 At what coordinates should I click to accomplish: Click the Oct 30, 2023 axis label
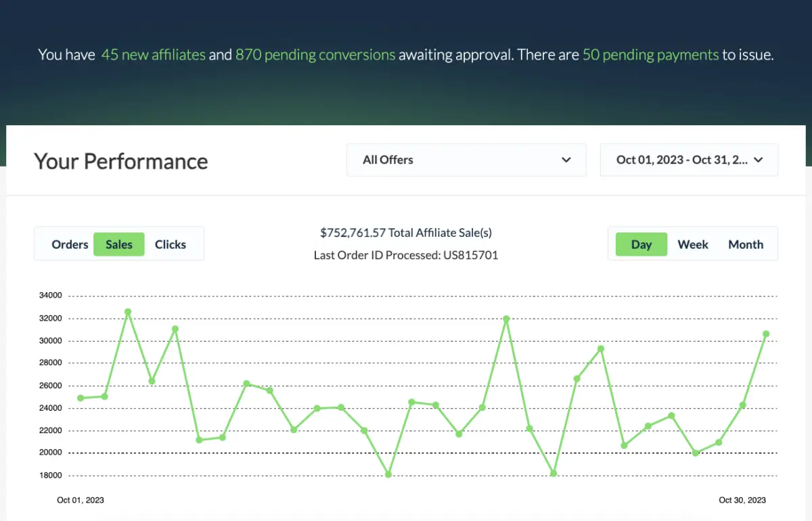click(742, 500)
